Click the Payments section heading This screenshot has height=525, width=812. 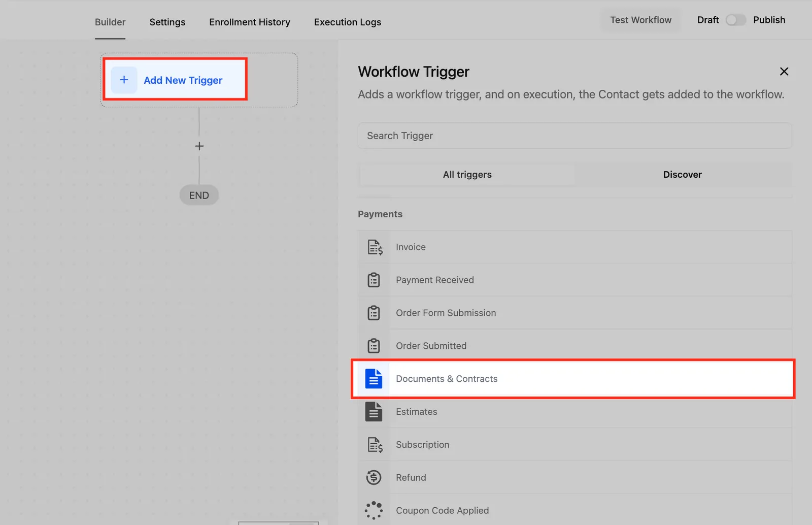pyautogui.click(x=380, y=214)
